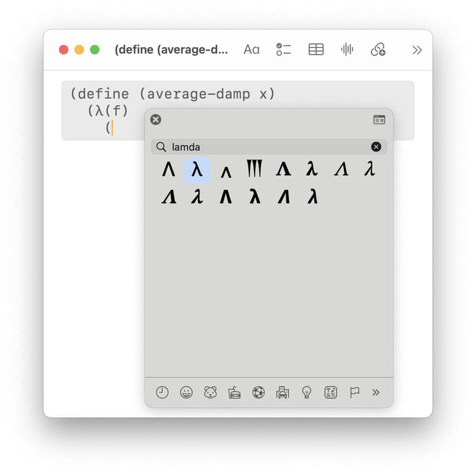Image resolution: width=476 pixels, height=475 pixels.
Task: Expand to the full Character Viewer window
Action: pyautogui.click(x=379, y=120)
